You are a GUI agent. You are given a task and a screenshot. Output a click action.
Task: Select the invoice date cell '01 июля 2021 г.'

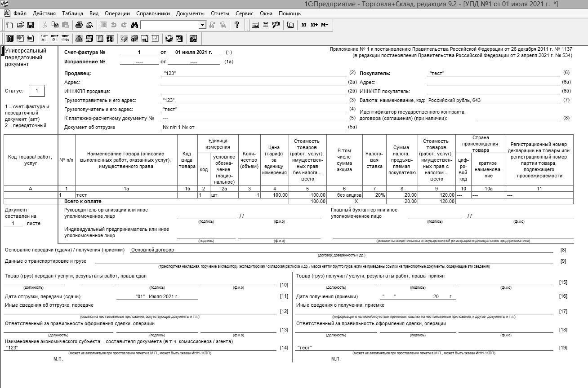tap(194, 53)
